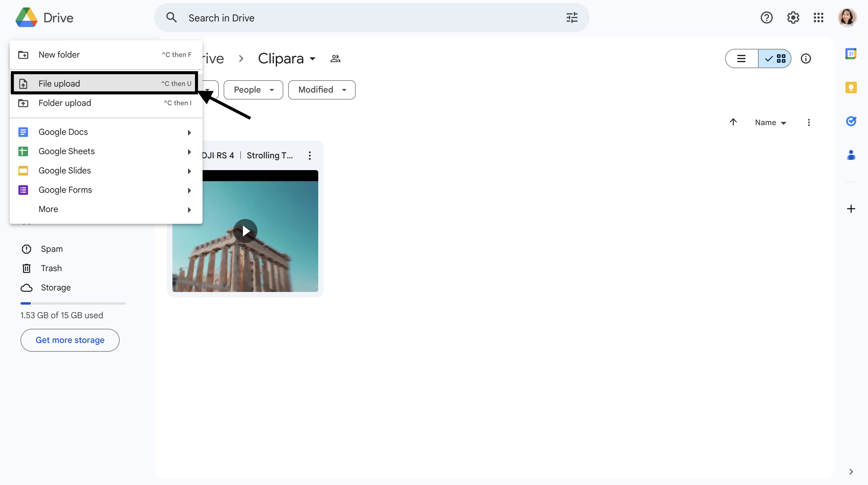Open the Modified filter dropdown

(x=322, y=90)
